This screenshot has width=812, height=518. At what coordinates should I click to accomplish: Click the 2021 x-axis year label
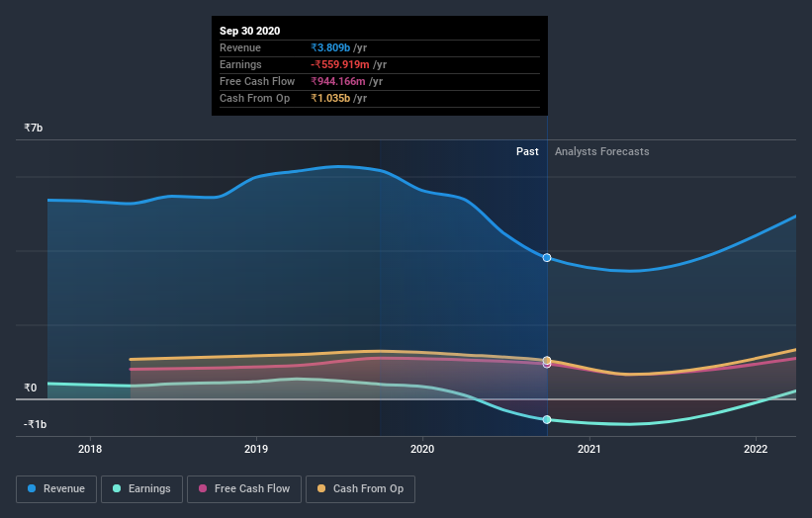click(x=589, y=449)
